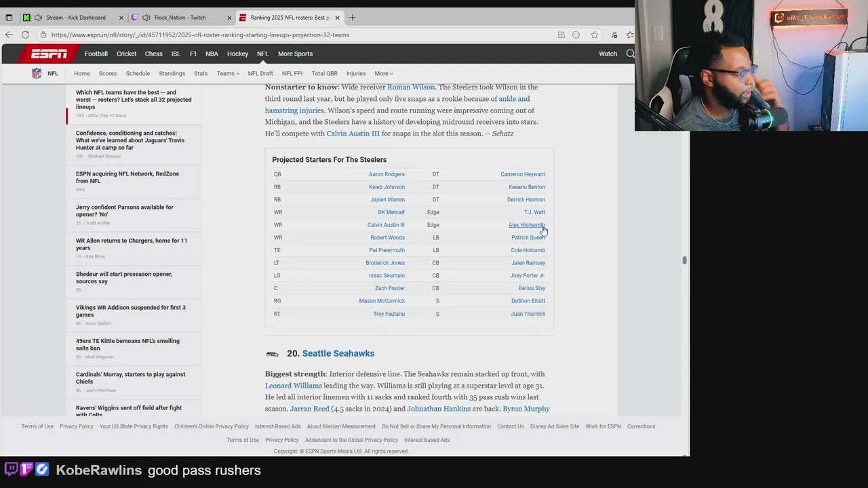
Task: Close the Flock_Nation Twitch tab
Action: coord(229,18)
